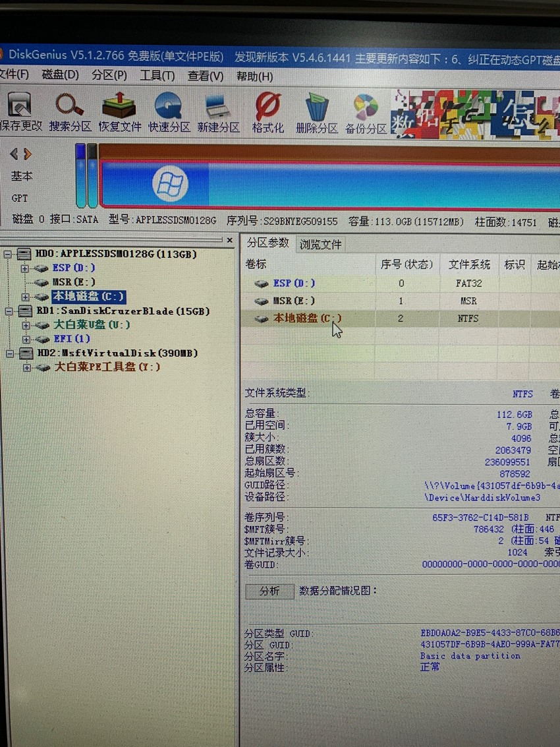Expand the 大白菜PE工具盘(Y:) tree node
560x747 pixels.
coord(26,368)
